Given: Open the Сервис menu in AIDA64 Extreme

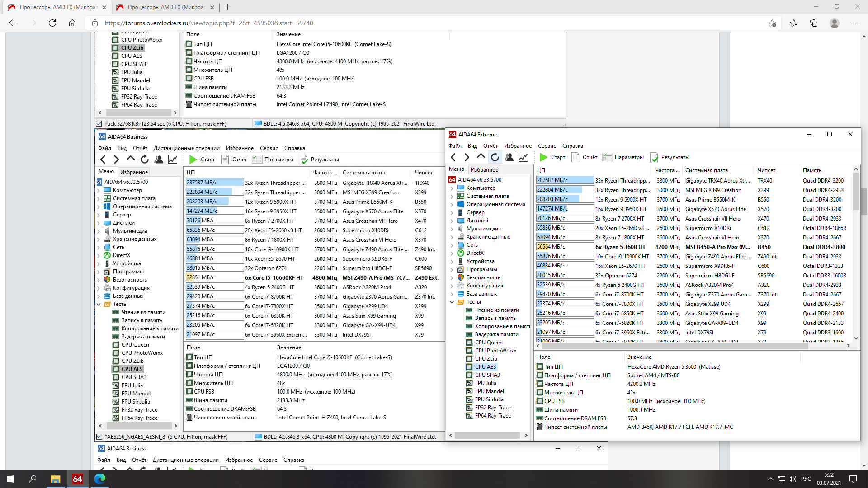Looking at the screenshot, I should 547,146.
